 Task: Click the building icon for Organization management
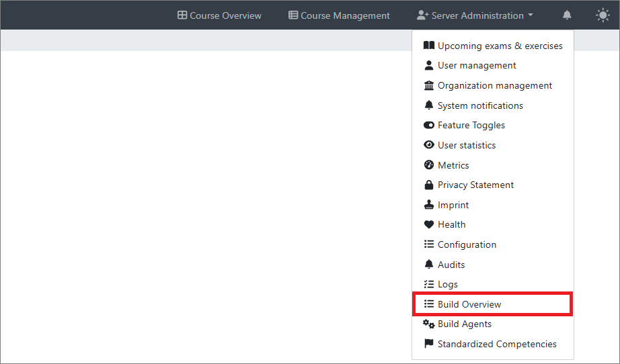pyautogui.click(x=428, y=85)
